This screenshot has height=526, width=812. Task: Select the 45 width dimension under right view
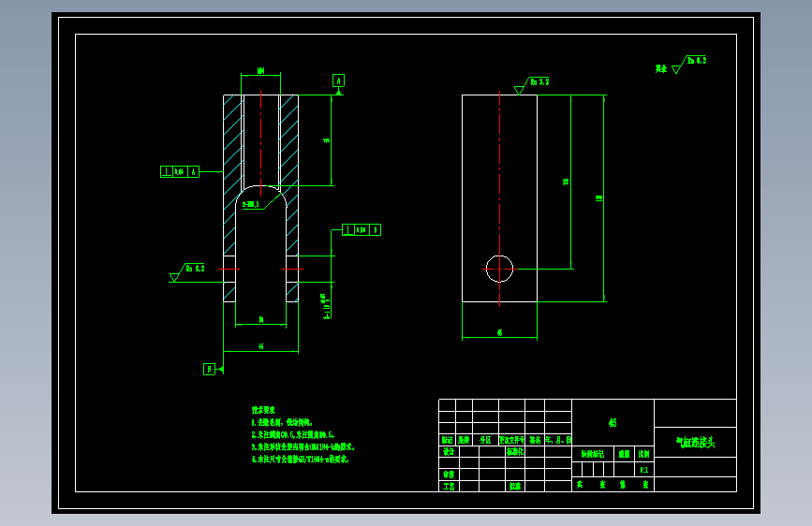click(500, 333)
